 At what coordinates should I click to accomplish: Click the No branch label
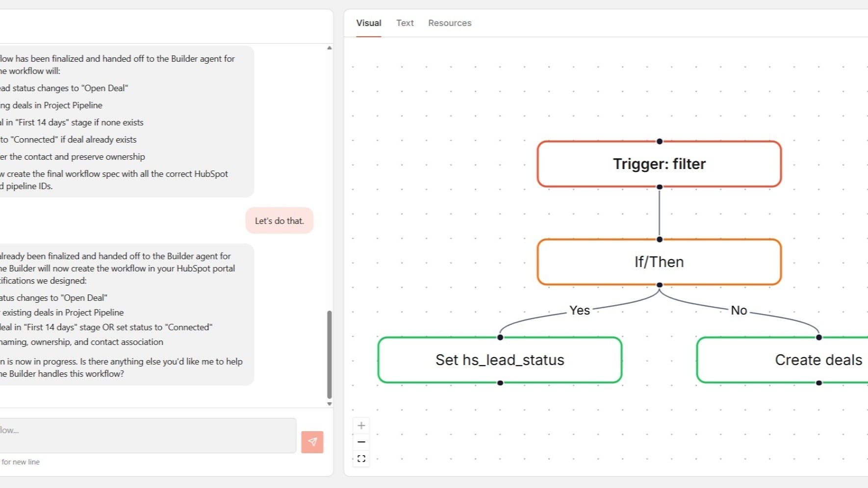click(x=739, y=310)
